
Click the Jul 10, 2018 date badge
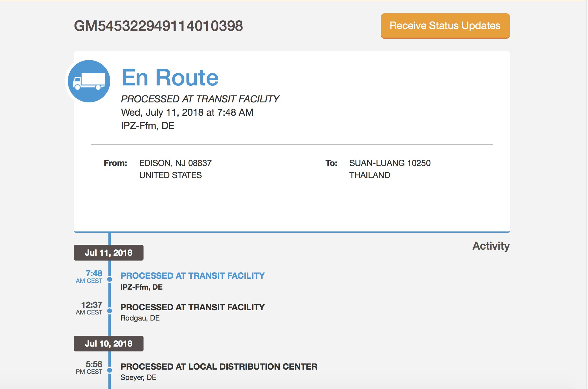coord(108,344)
